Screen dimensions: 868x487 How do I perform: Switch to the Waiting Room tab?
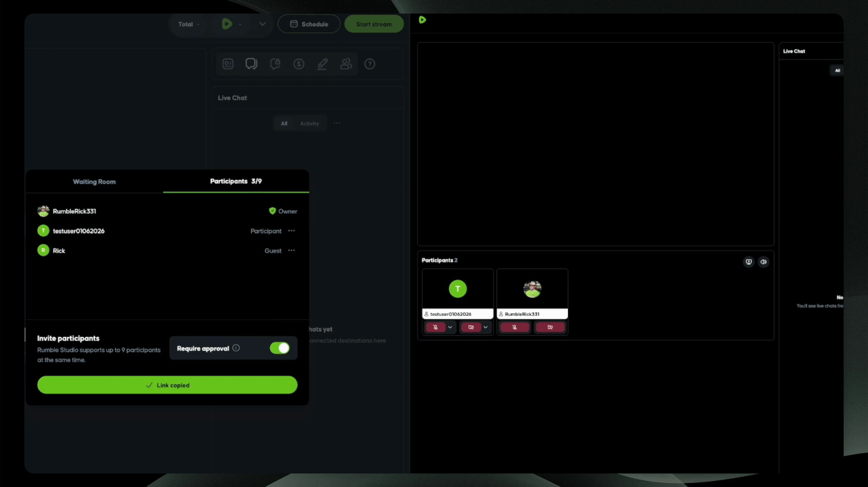[94, 181]
